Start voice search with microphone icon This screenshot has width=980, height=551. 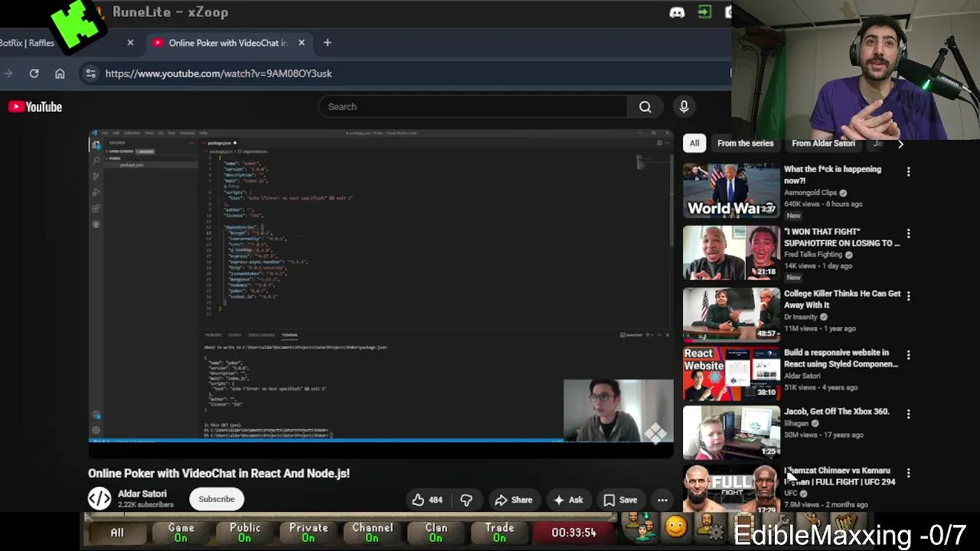point(684,107)
